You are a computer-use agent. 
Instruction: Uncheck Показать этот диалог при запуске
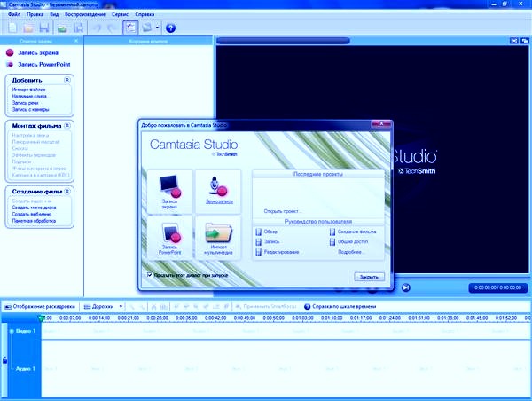click(149, 276)
